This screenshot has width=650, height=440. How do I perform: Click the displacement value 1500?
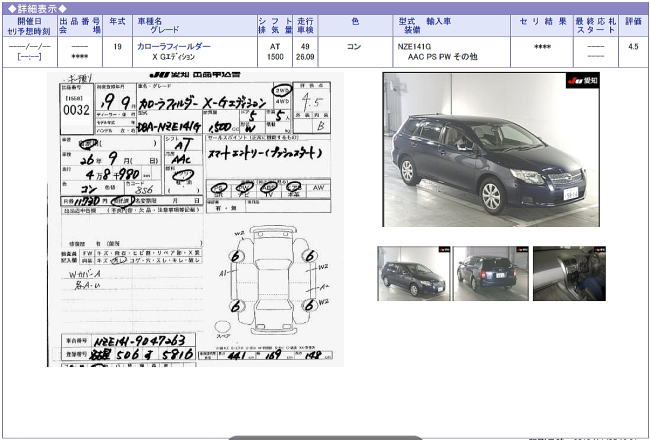coord(275,57)
